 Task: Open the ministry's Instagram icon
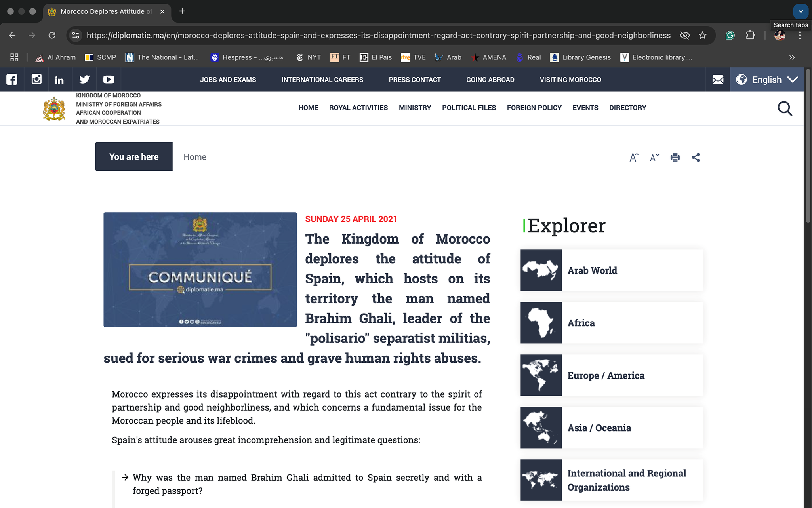36,79
